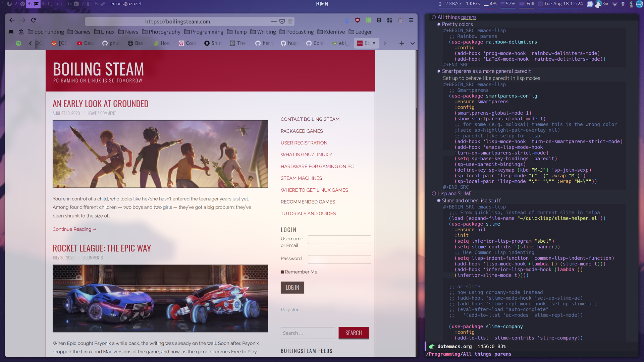644x362 pixels.
Task: Reload the boilingsteam.com page
Action: coord(34,20)
